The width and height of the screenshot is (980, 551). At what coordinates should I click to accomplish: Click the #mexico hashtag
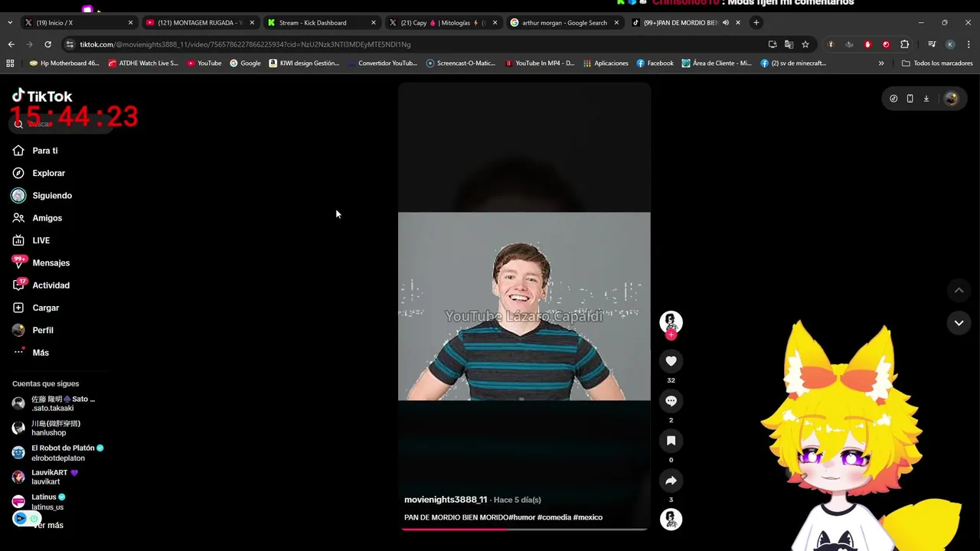[x=588, y=517]
